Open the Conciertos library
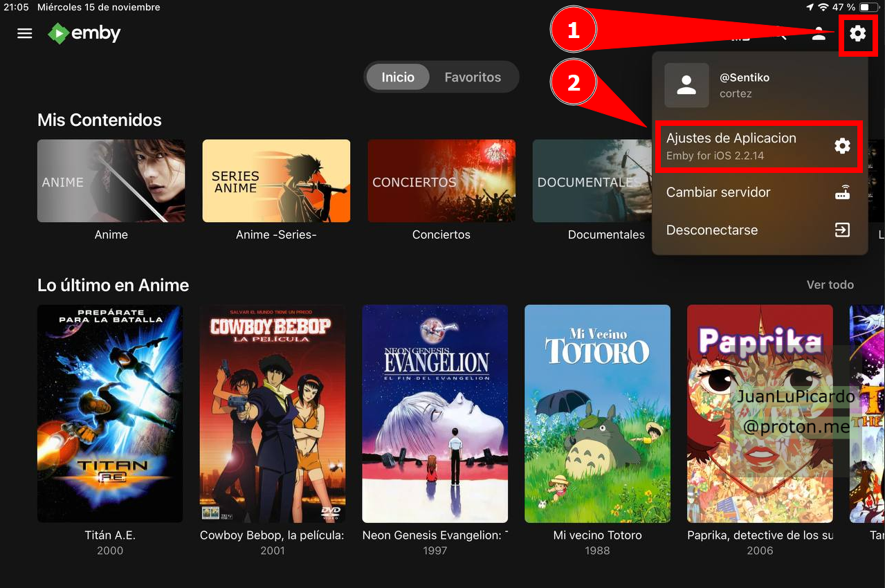The image size is (885, 588). 441,181
